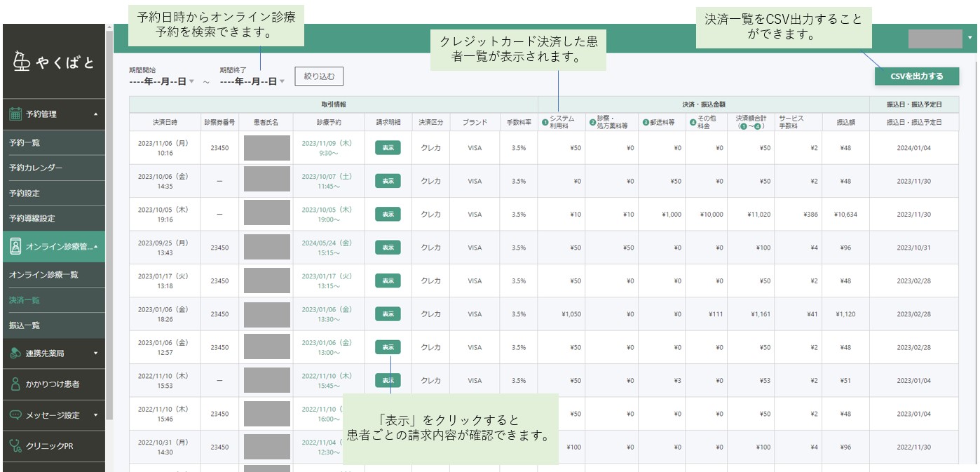
Task: Open the 期間開始 date picker arrow
Action: 191,81
